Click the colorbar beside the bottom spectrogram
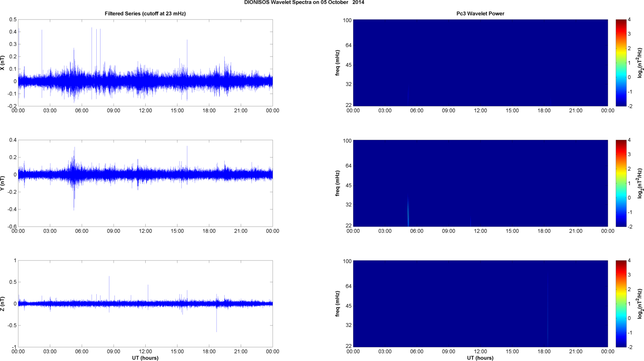 tap(621, 304)
